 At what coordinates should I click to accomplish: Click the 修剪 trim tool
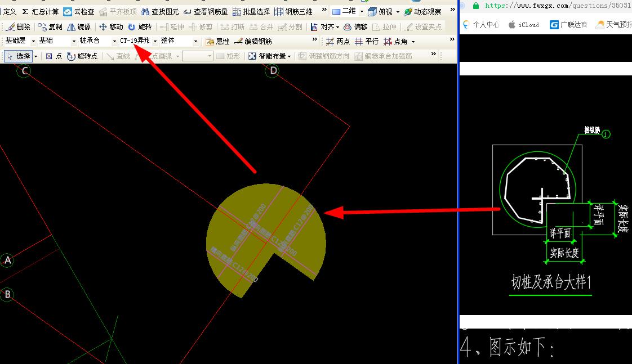click(x=201, y=26)
